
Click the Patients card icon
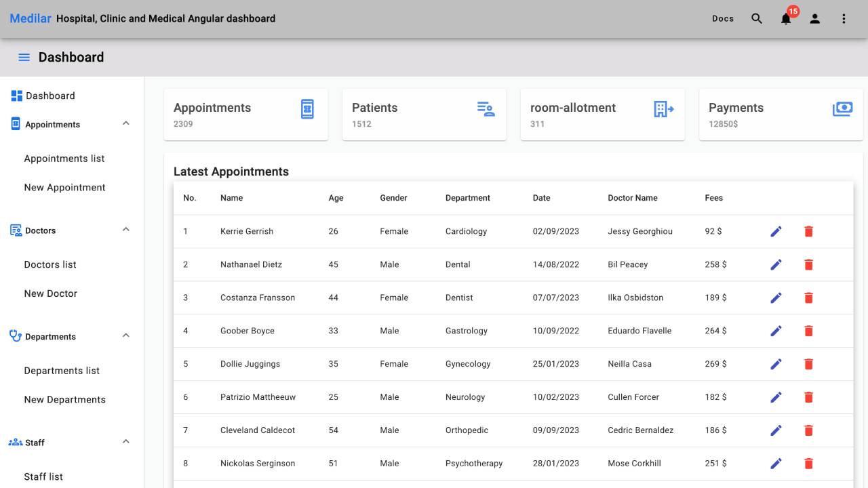coord(486,108)
